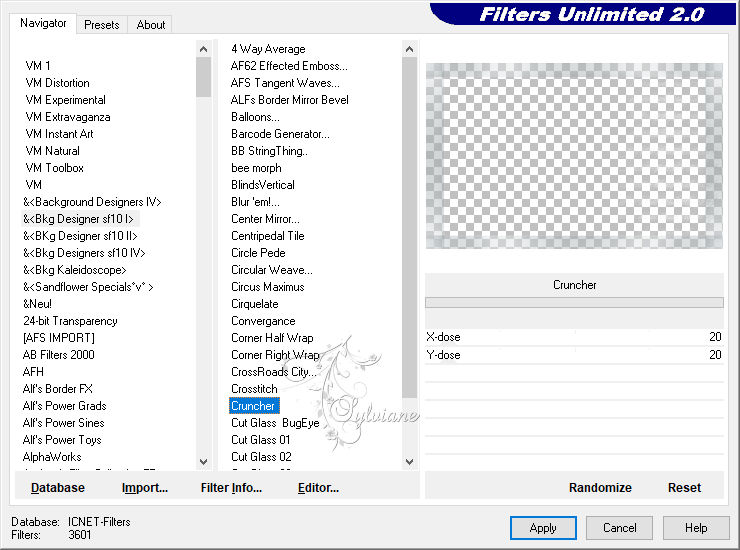Select the VM Natural category
The height and width of the screenshot is (550, 740).
click(53, 151)
